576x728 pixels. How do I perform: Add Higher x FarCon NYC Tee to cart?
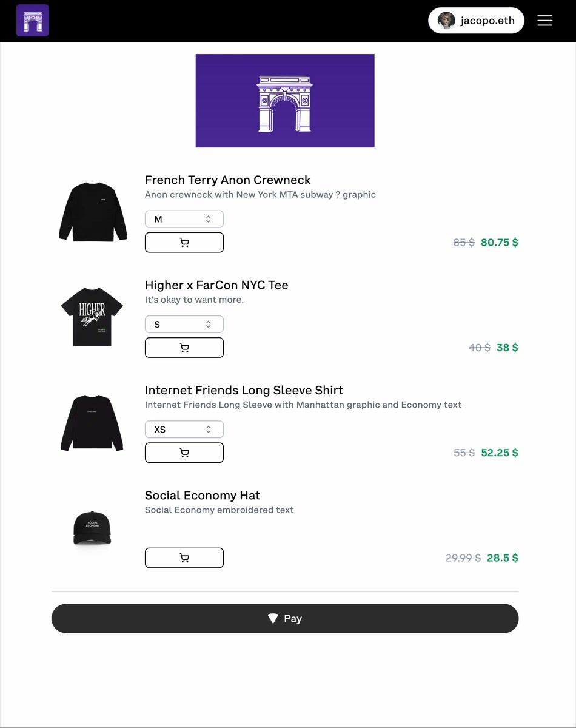pos(184,348)
